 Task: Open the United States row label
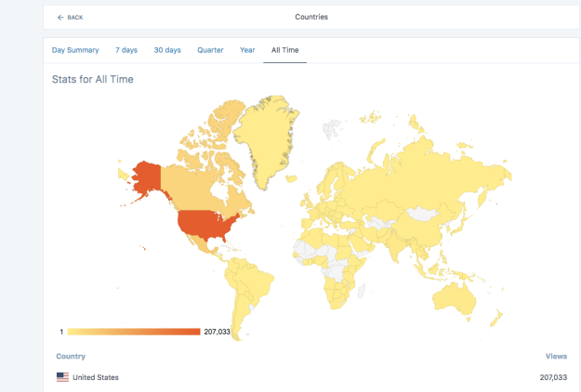[96, 377]
